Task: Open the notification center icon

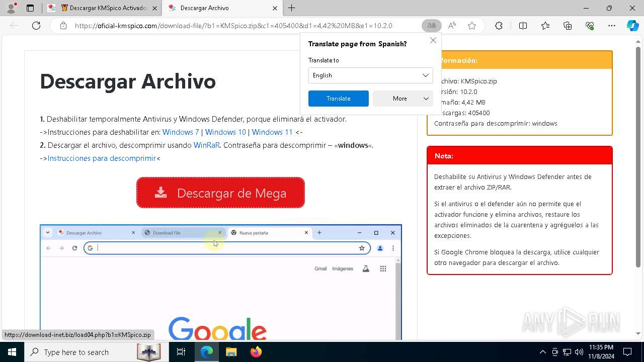Action: point(627,352)
